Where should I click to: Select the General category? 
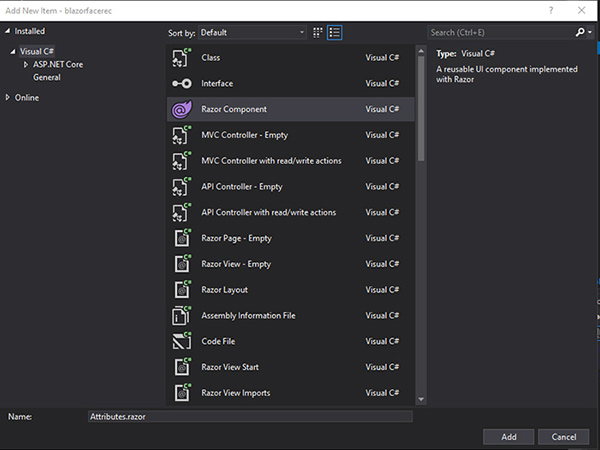point(47,77)
